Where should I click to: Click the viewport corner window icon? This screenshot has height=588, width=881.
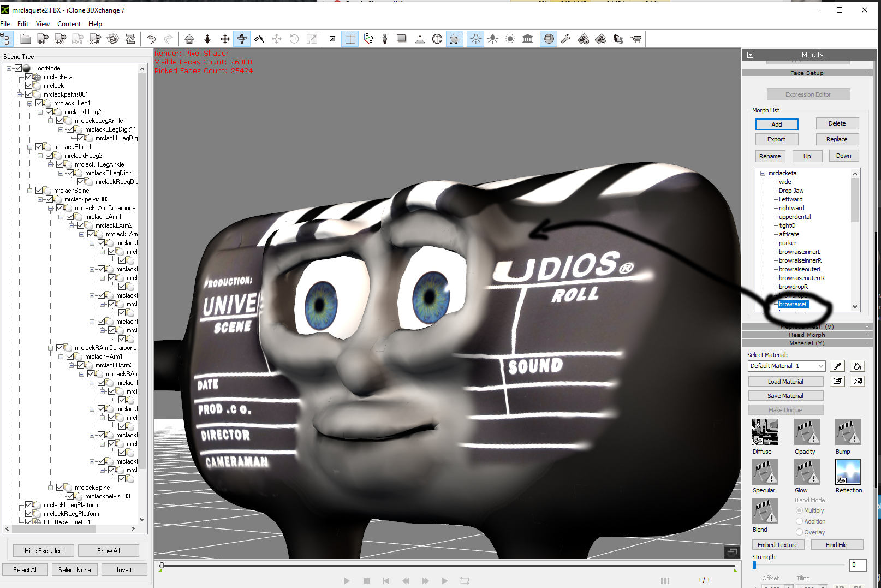[732, 552]
